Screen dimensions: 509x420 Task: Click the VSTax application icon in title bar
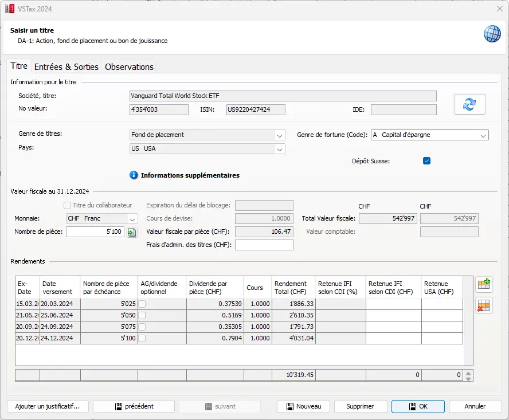pyautogui.click(x=10, y=9)
